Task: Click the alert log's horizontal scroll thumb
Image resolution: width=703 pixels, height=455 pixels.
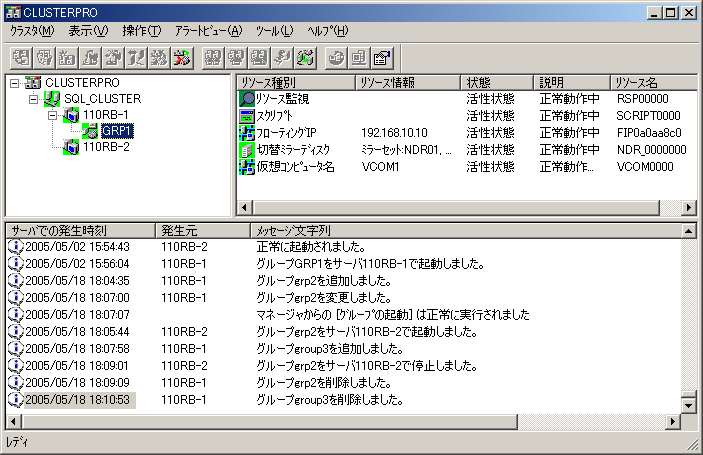Action: (x=269, y=421)
